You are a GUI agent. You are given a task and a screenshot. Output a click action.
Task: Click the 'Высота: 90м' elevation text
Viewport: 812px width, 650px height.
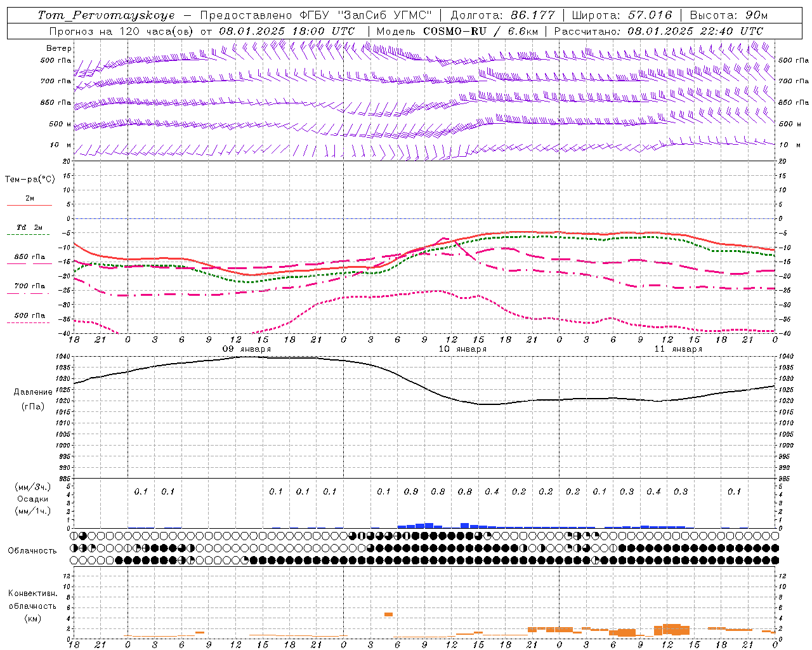click(728, 15)
